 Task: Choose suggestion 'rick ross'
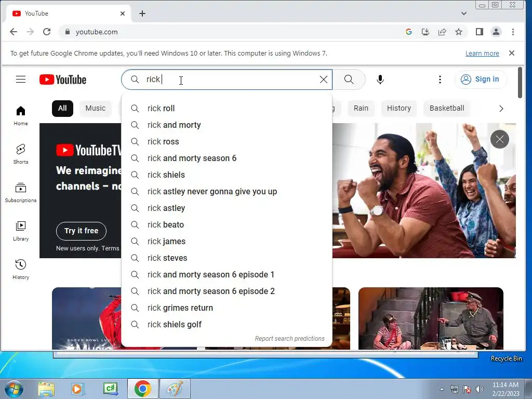click(227, 141)
